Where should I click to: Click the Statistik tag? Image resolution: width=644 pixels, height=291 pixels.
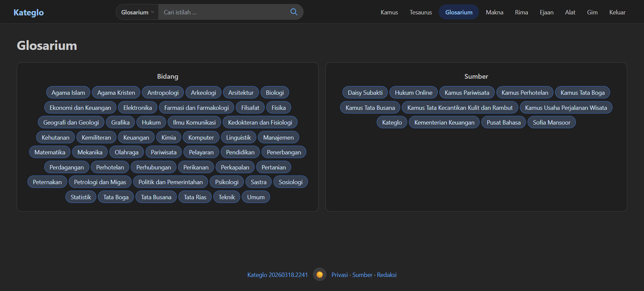81,197
